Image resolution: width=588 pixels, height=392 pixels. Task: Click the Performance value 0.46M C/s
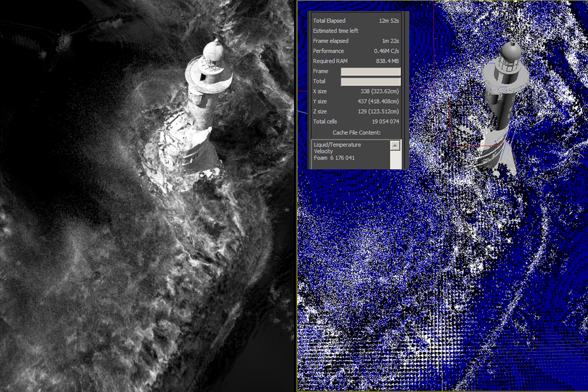[386, 51]
